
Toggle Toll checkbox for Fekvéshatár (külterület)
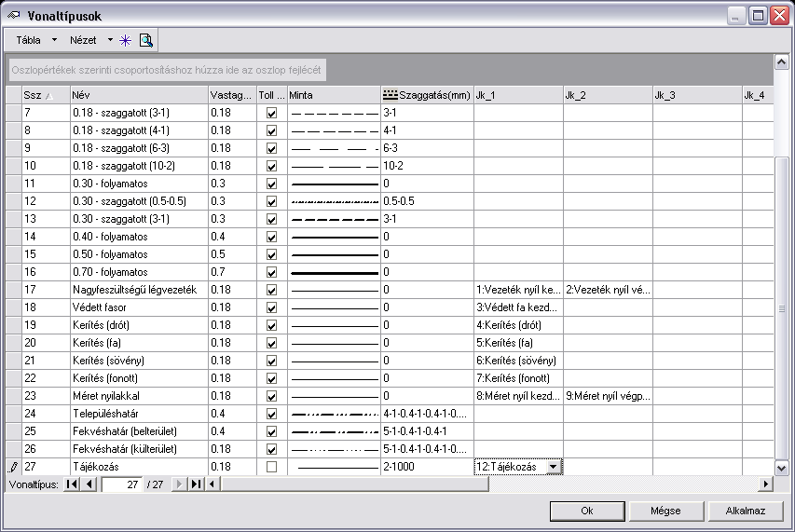(x=272, y=449)
